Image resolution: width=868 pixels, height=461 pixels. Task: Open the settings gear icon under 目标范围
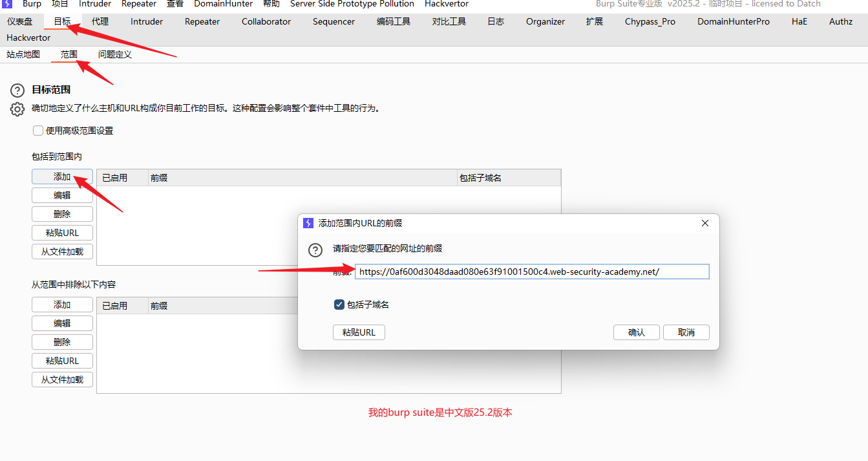[17, 109]
